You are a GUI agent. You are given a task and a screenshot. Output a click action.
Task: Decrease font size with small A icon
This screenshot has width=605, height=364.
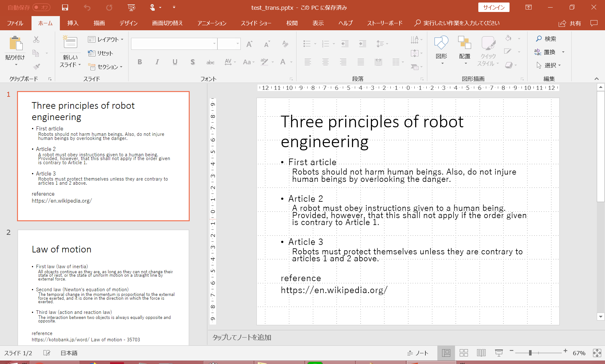point(267,44)
